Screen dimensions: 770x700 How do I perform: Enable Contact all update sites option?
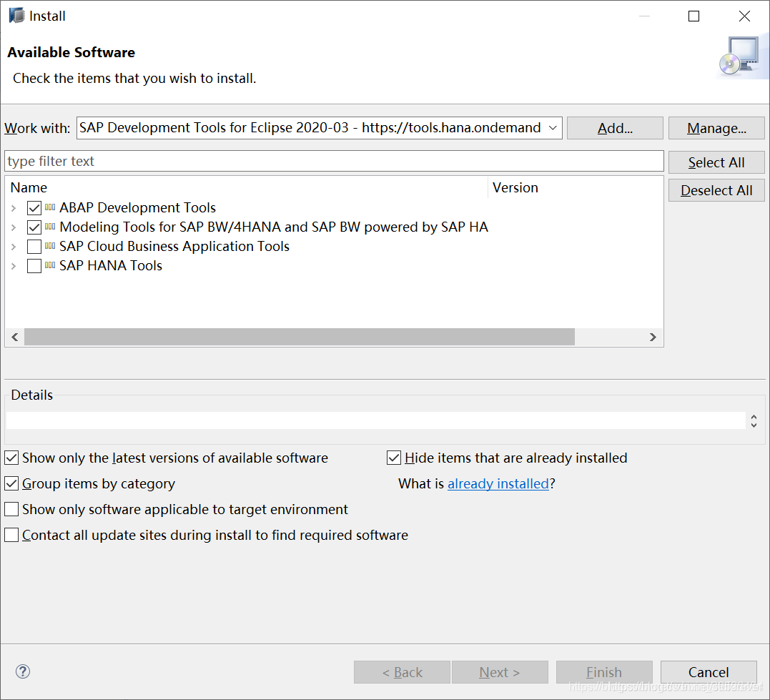[11, 535]
